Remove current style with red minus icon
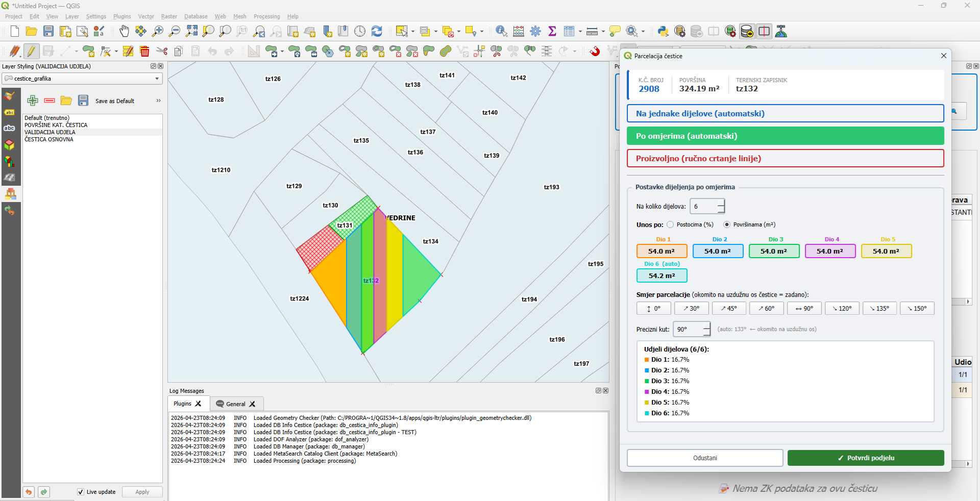Screen dimensions: 980x501 (x=50, y=101)
